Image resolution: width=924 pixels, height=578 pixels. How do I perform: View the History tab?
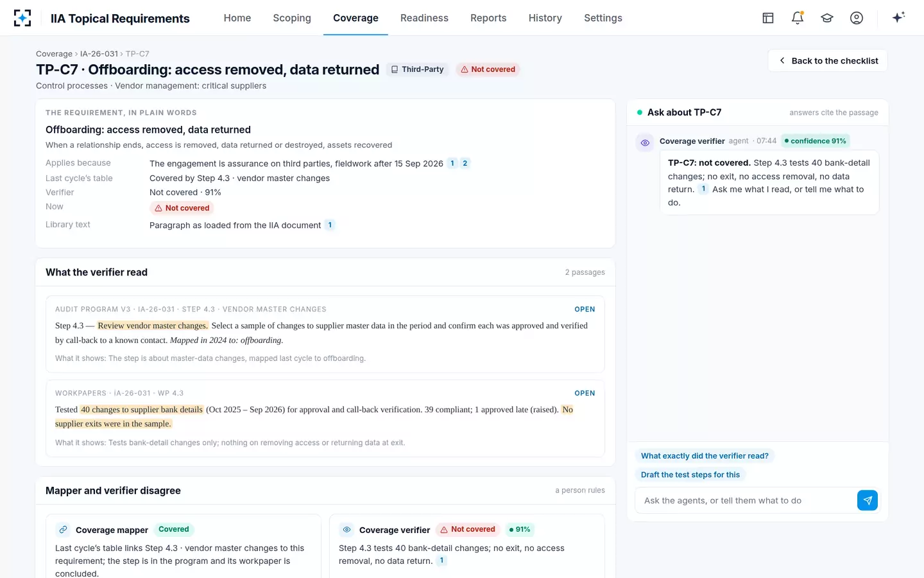coord(545,18)
